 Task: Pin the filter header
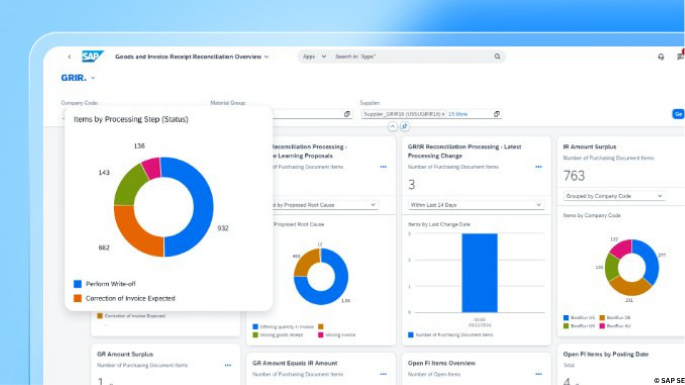(x=405, y=126)
